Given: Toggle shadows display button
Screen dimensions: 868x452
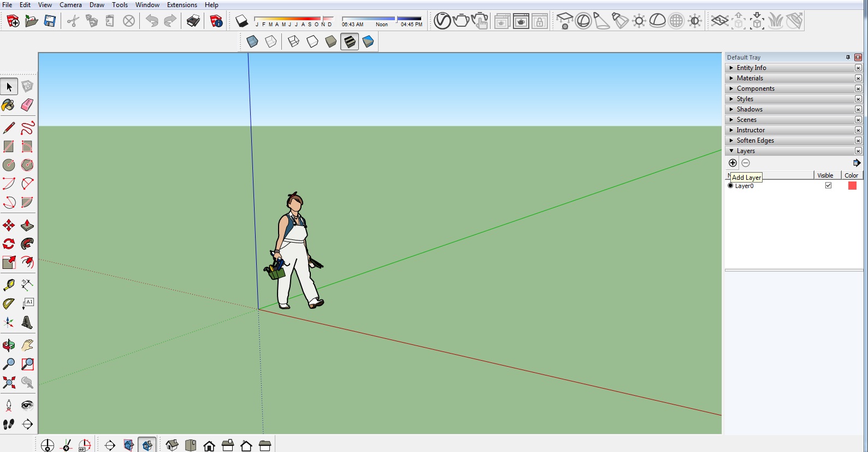Looking at the screenshot, I should coord(241,21).
